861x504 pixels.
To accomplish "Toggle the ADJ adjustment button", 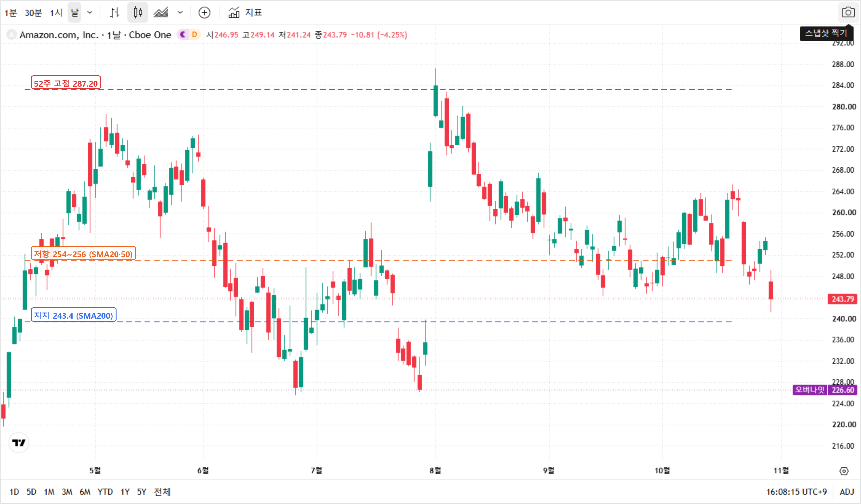I will click(x=847, y=492).
